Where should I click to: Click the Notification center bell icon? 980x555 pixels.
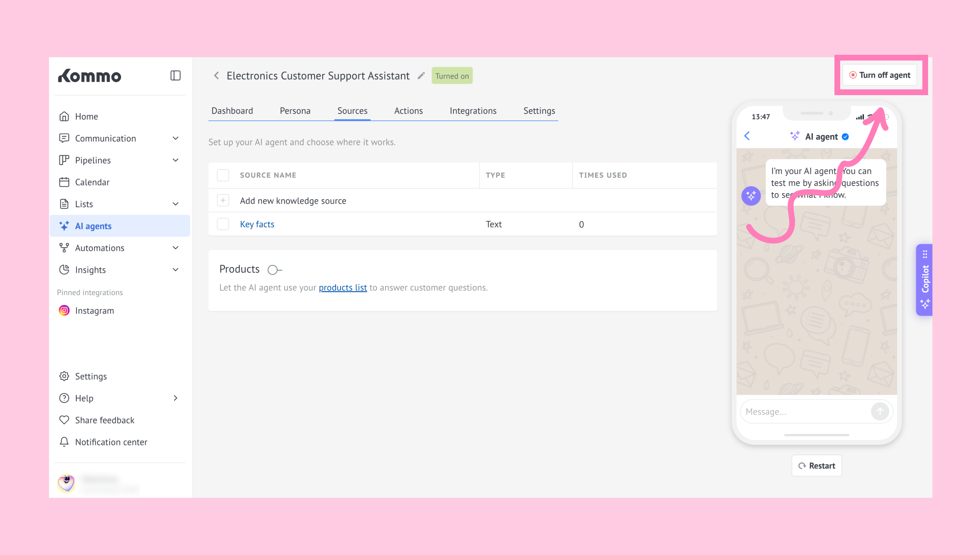pos(64,442)
